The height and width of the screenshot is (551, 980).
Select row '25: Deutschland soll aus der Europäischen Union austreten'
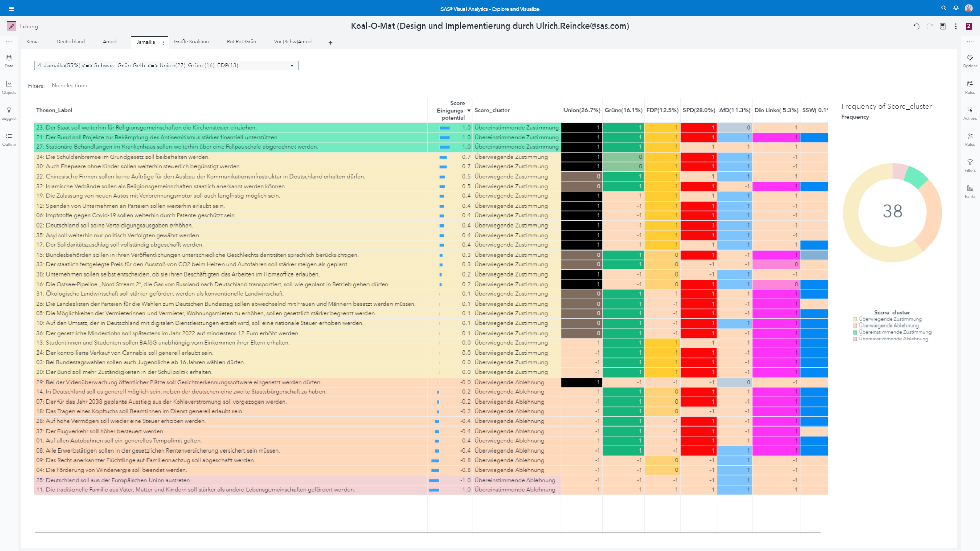231,480
